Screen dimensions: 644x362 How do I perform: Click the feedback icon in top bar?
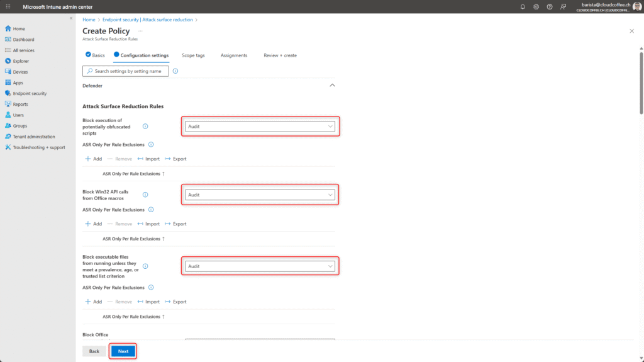pyautogui.click(x=563, y=6)
